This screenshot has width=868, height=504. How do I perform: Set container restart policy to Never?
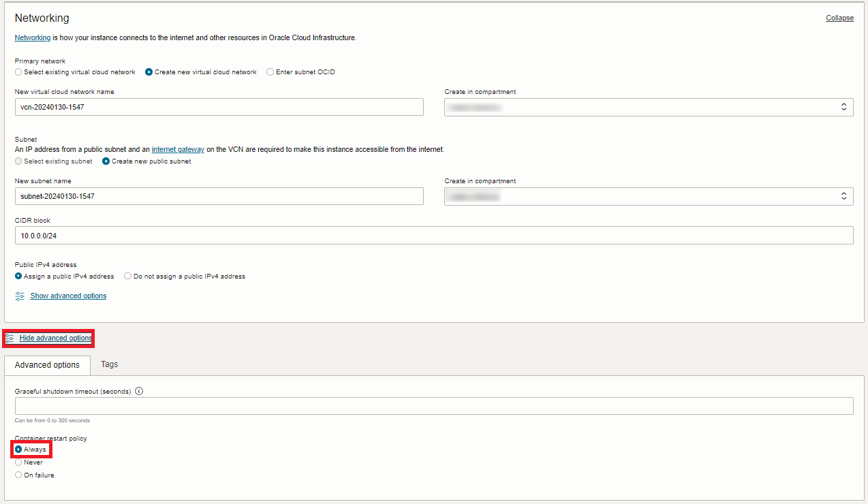tap(18, 462)
